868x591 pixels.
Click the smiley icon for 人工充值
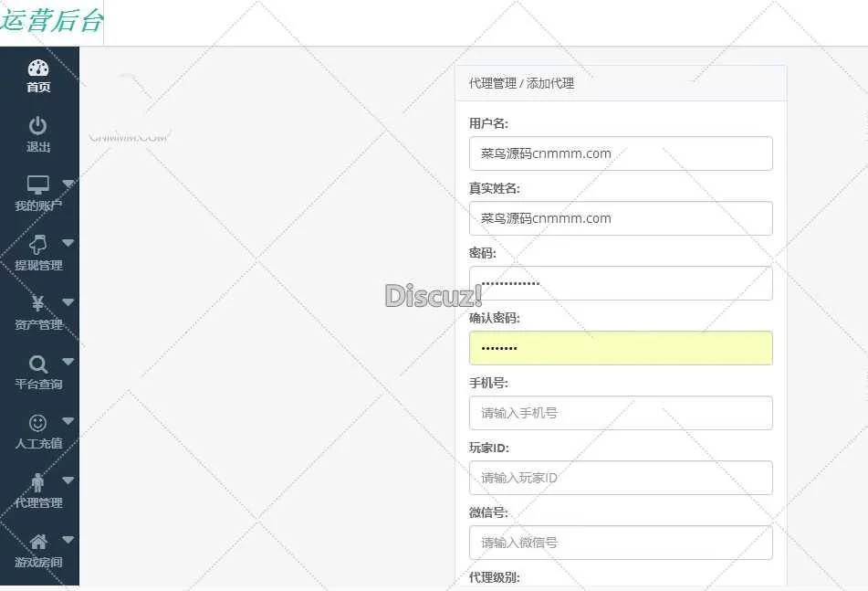[38, 423]
